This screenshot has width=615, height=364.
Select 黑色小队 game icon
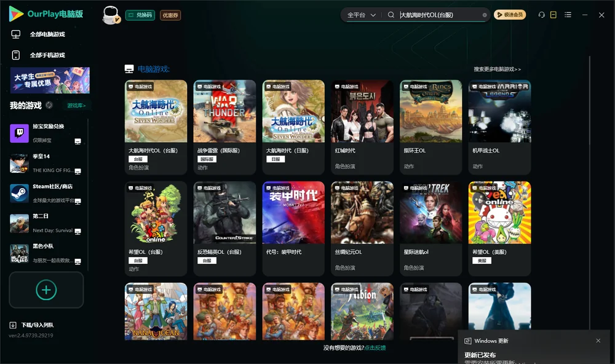coord(19,253)
